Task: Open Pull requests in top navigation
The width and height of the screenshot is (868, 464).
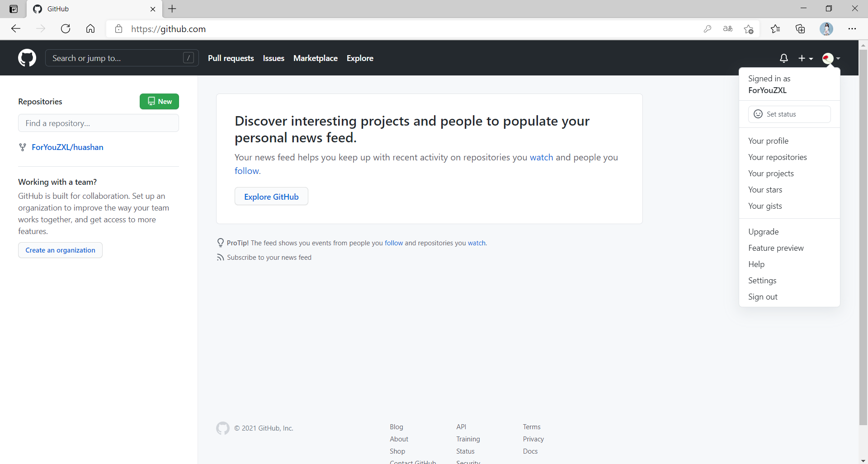Action: click(x=231, y=58)
